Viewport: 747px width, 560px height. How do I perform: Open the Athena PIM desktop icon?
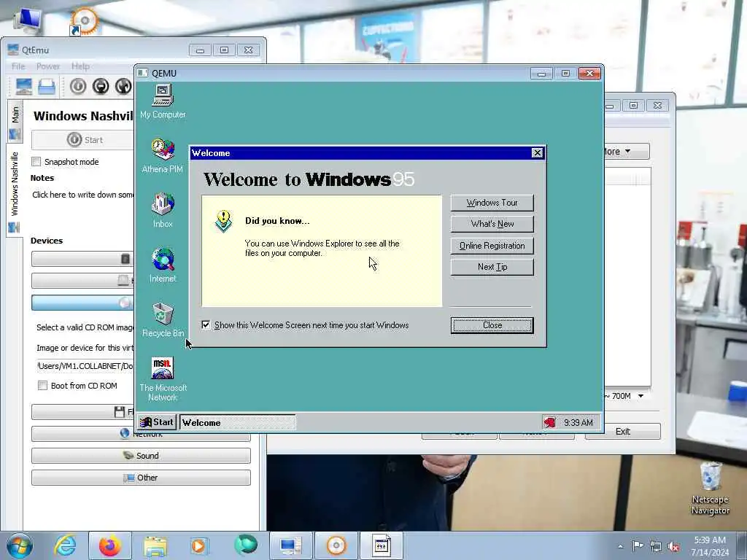[163, 155]
